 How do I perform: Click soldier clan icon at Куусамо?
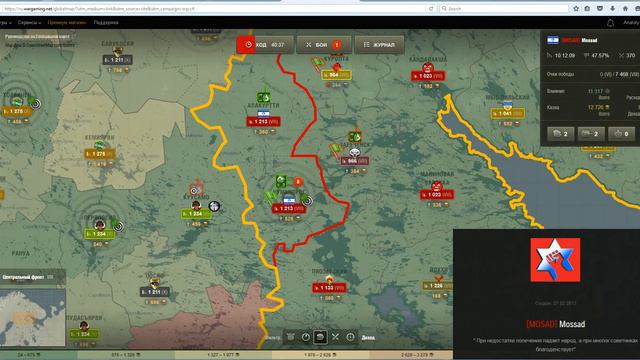(196, 205)
